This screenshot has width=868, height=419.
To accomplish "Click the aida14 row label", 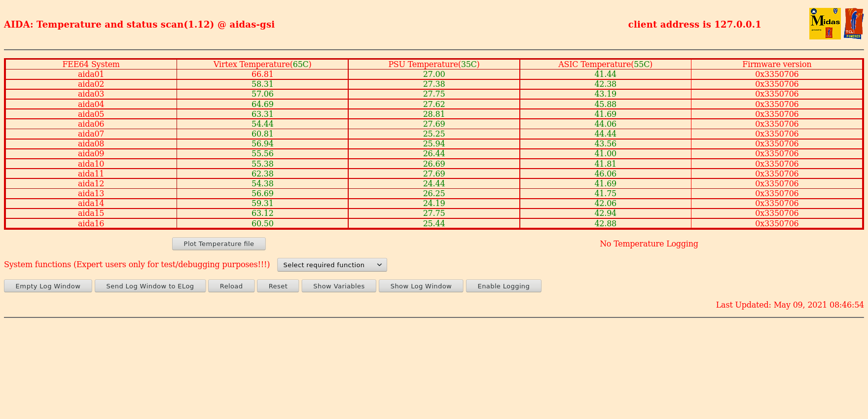I will click(91, 203).
